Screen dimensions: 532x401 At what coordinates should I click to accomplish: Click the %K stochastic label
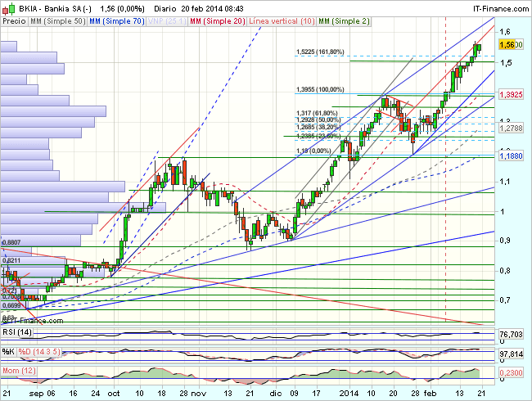(x=8, y=352)
